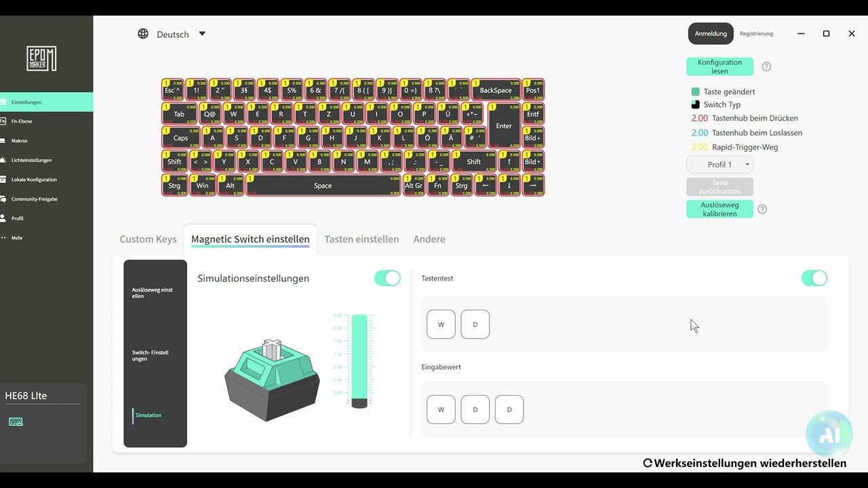Click the help icon beside Konfiguration lesen
The width and height of the screenshot is (868, 488).
pyautogui.click(x=766, y=66)
